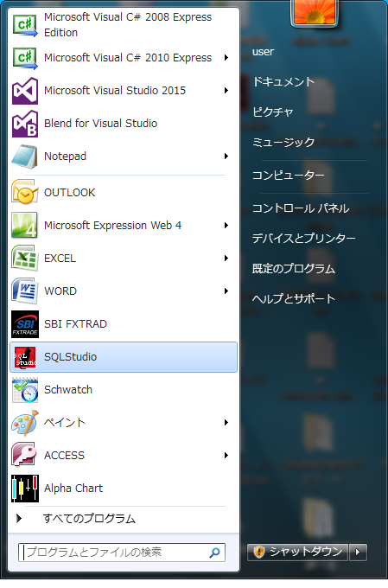Screen dimensions: 388x588
Task: Open ミュージック folder link
Action: point(283,142)
